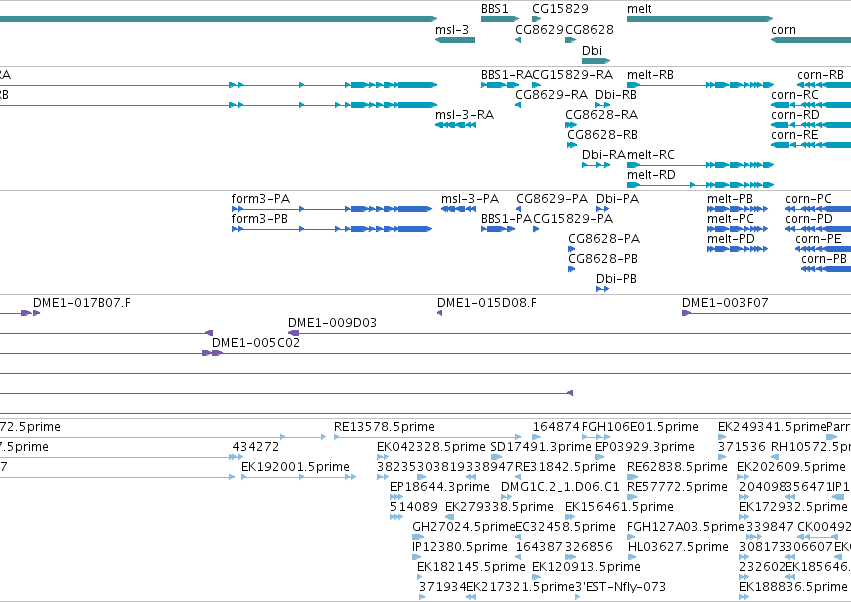Select protein CG8629-PA label
The height and width of the screenshot is (602, 851).
click(x=552, y=199)
